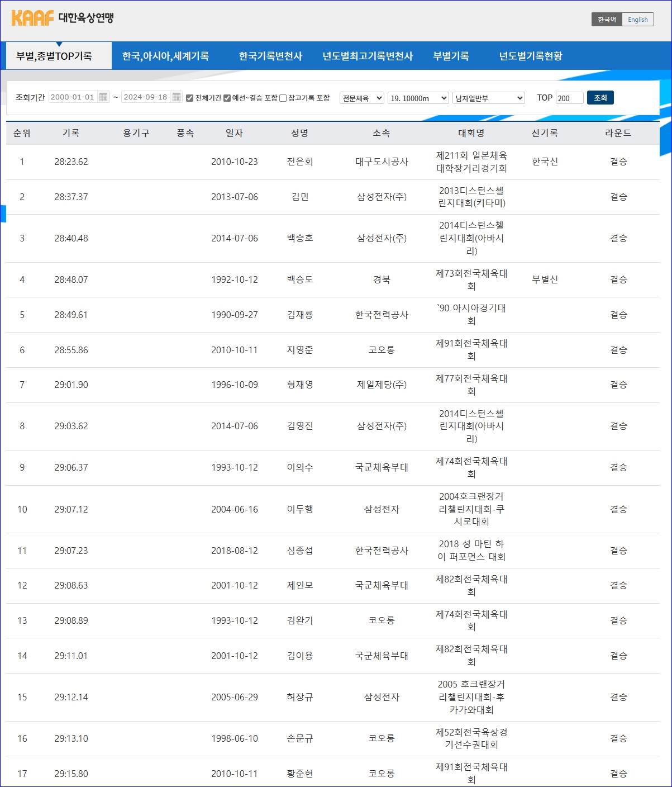The height and width of the screenshot is (787, 672).
Task: Click the 풍속 column header
Action: 185,133
